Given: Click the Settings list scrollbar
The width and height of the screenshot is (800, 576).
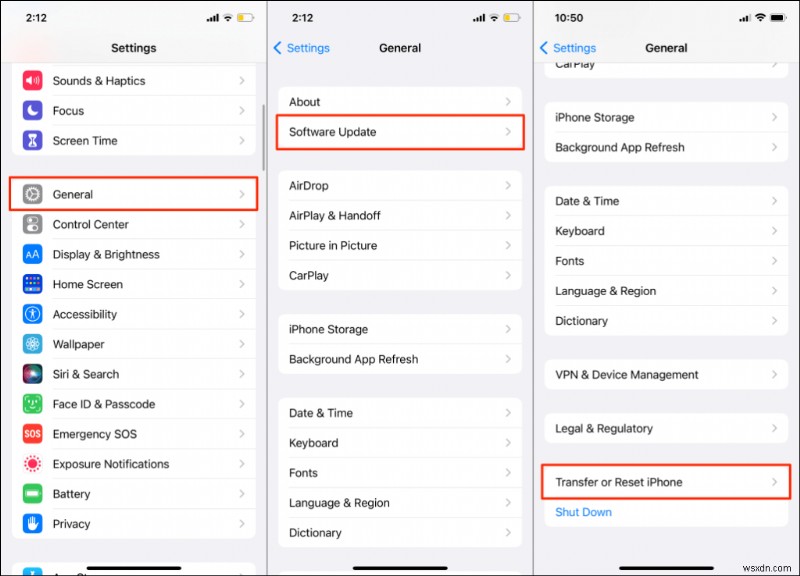Looking at the screenshot, I should click(x=263, y=138).
